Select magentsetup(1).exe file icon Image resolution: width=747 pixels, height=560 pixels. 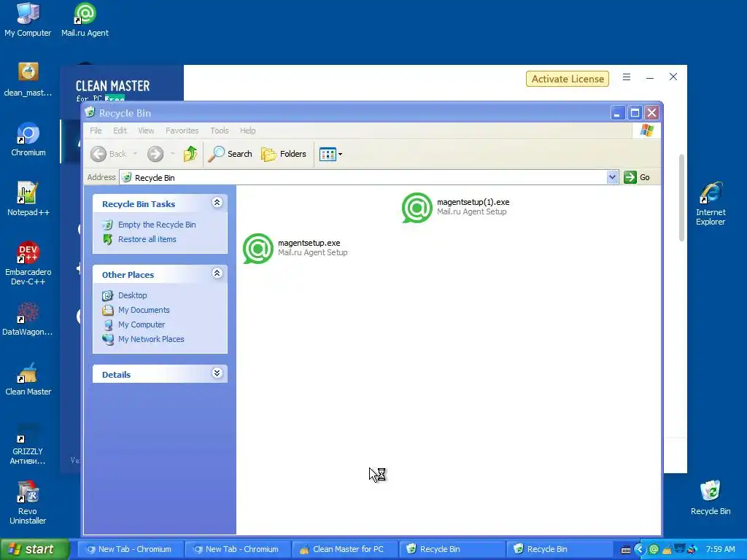[x=417, y=208]
